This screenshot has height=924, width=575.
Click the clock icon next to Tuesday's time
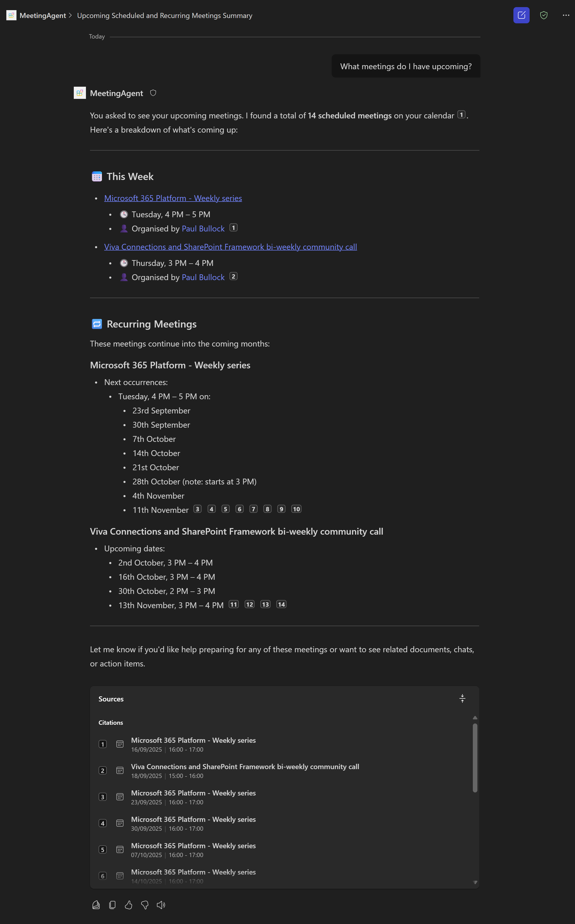pyautogui.click(x=124, y=214)
